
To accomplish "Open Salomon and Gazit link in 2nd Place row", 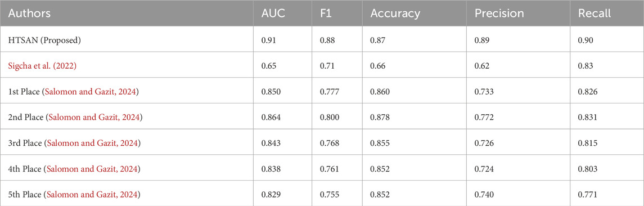I will 94,118.
